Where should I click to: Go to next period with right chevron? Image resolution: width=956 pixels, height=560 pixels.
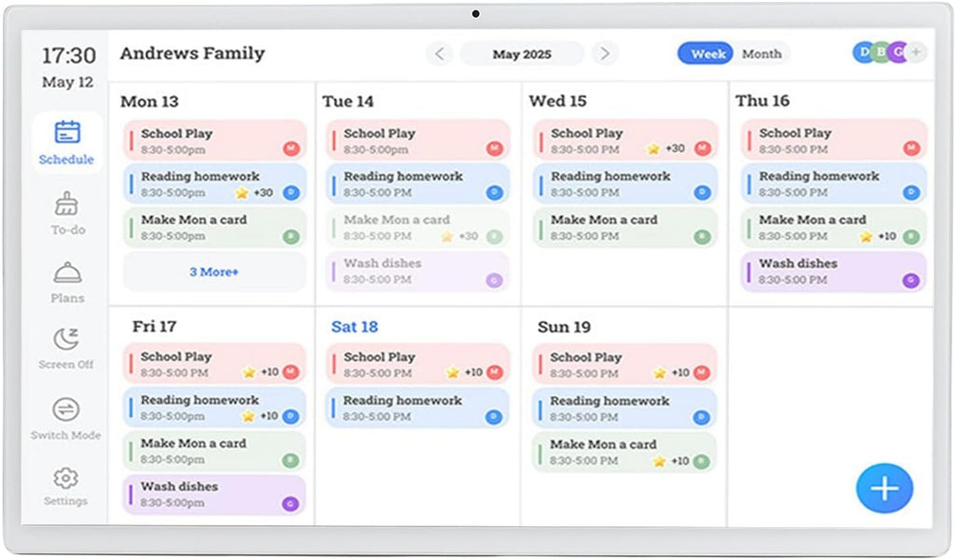604,53
